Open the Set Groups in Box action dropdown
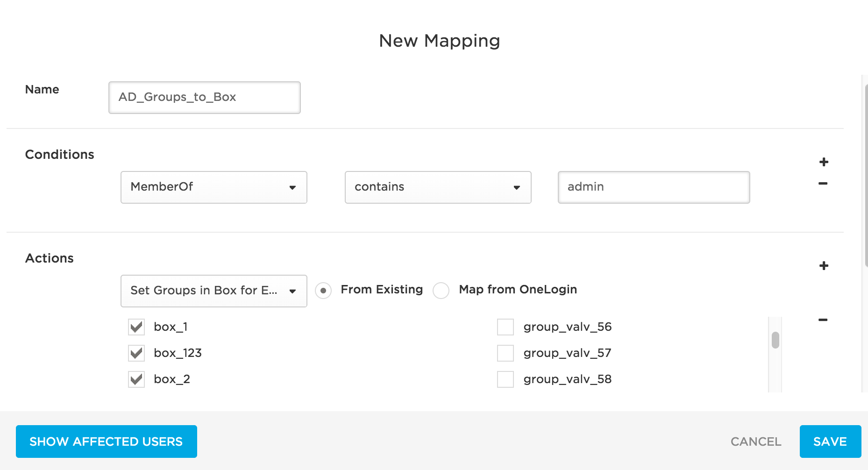 tap(214, 291)
